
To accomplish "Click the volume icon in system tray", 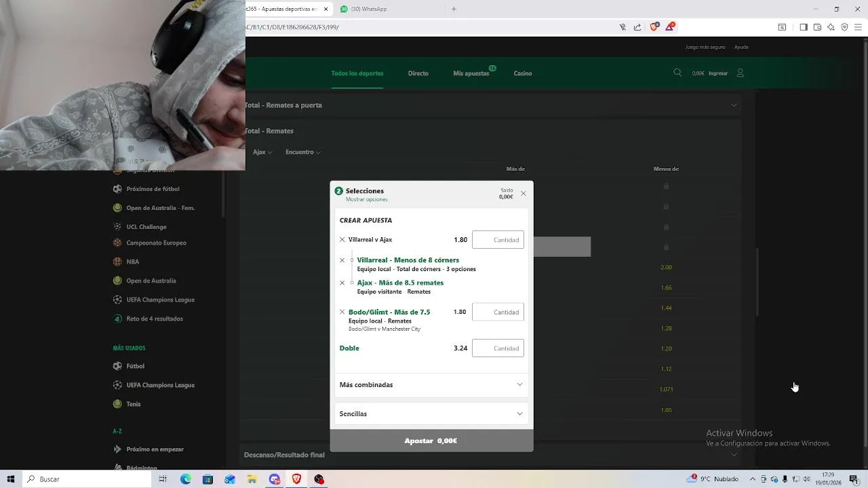I will [x=806, y=479].
